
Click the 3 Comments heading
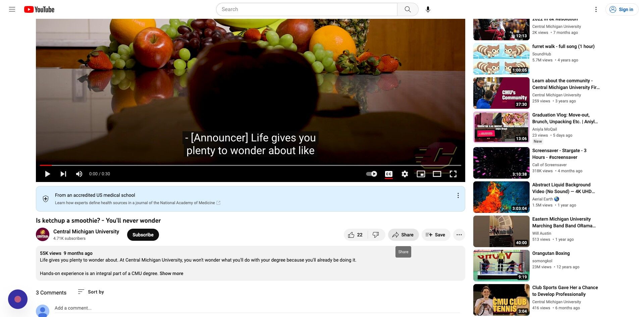click(51, 292)
